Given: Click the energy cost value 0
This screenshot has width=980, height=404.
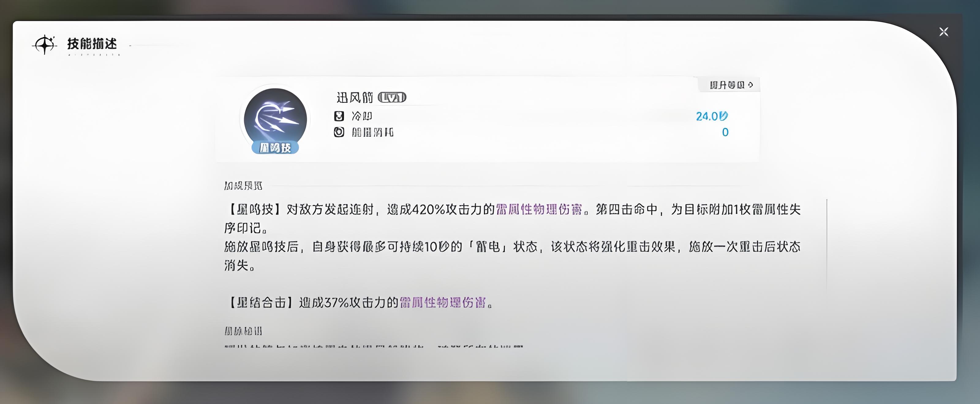Looking at the screenshot, I should click(x=725, y=132).
